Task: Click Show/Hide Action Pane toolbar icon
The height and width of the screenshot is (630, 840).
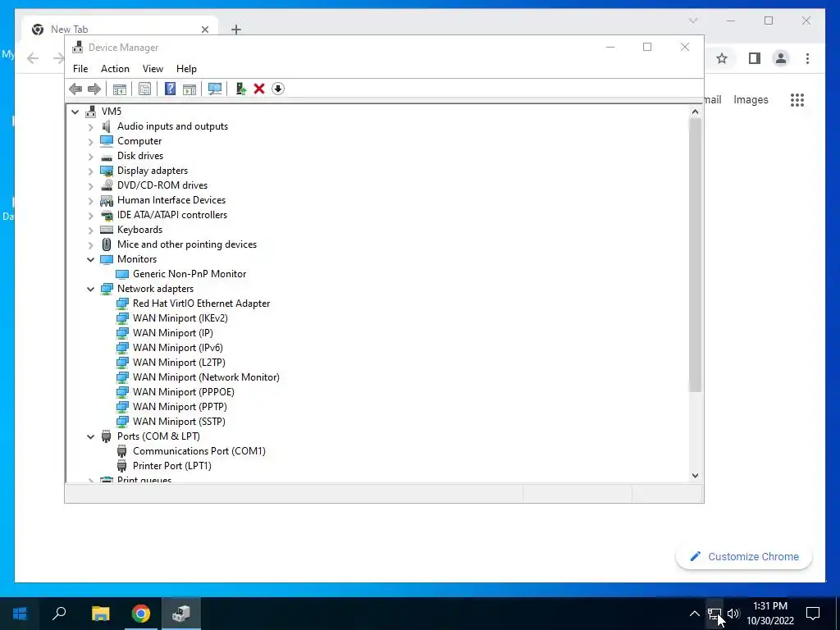Action: coord(189,89)
